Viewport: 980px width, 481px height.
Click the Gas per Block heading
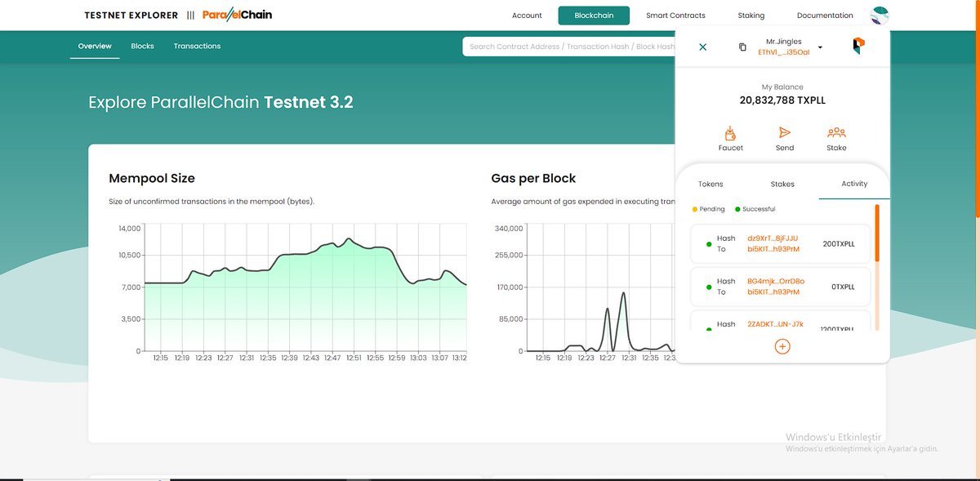[x=533, y=178]
